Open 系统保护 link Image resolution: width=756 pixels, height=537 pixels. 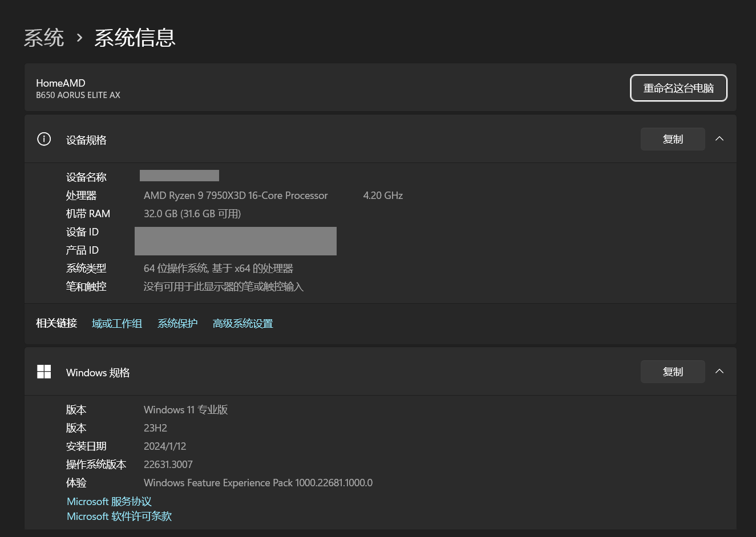[x=177, y=324]
